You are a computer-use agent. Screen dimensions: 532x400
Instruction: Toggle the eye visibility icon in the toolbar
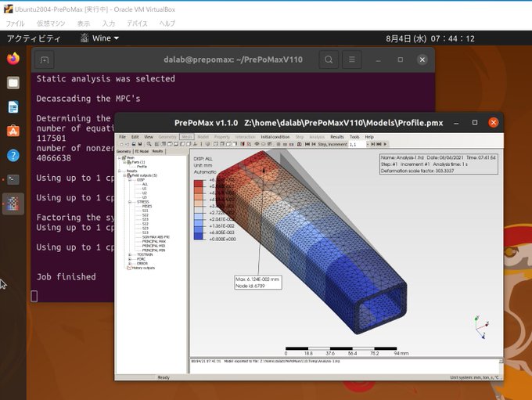[x=257, y=144]
